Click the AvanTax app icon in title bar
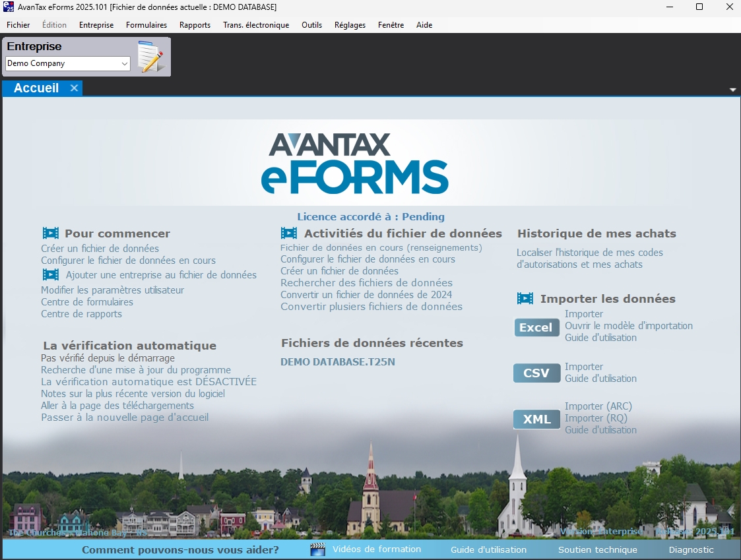741x560 pixels. [8, 7]
